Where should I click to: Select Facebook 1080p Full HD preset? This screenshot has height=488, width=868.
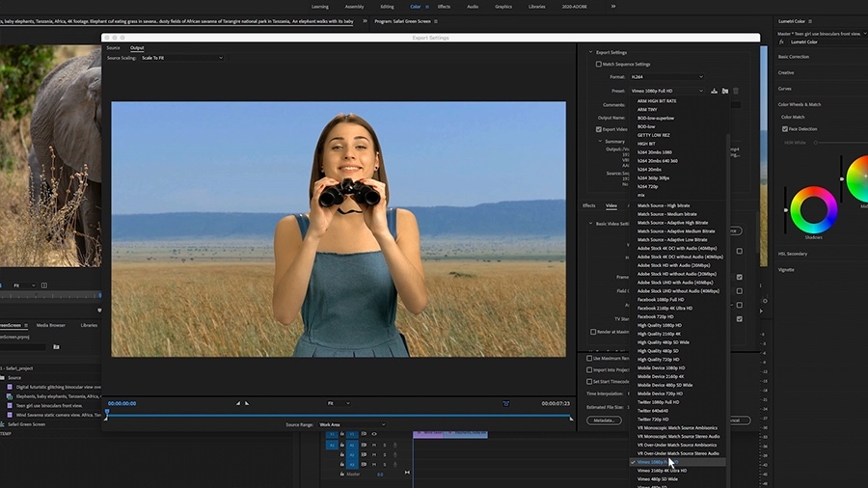[661, 299]
